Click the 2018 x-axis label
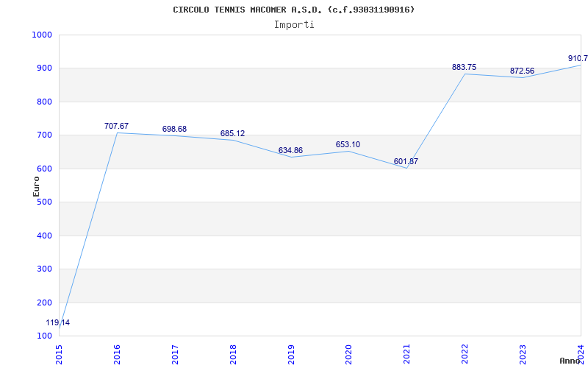 [233, 355]
